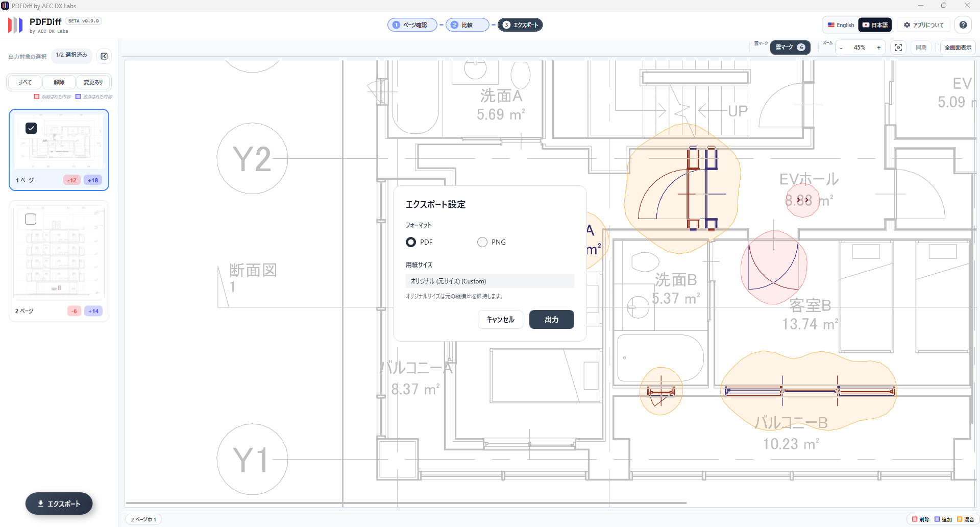The width and height of the screenshot is (980, 527).
Task: Toggle the 雲マーク cloud mark button
Action: (x=790, y=47)
